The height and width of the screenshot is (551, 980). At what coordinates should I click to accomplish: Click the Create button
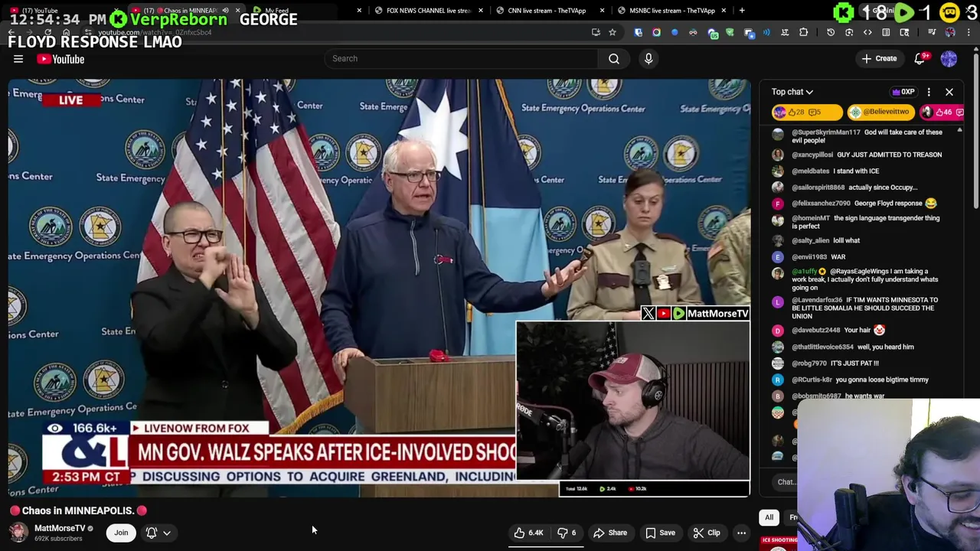(879, 59)
